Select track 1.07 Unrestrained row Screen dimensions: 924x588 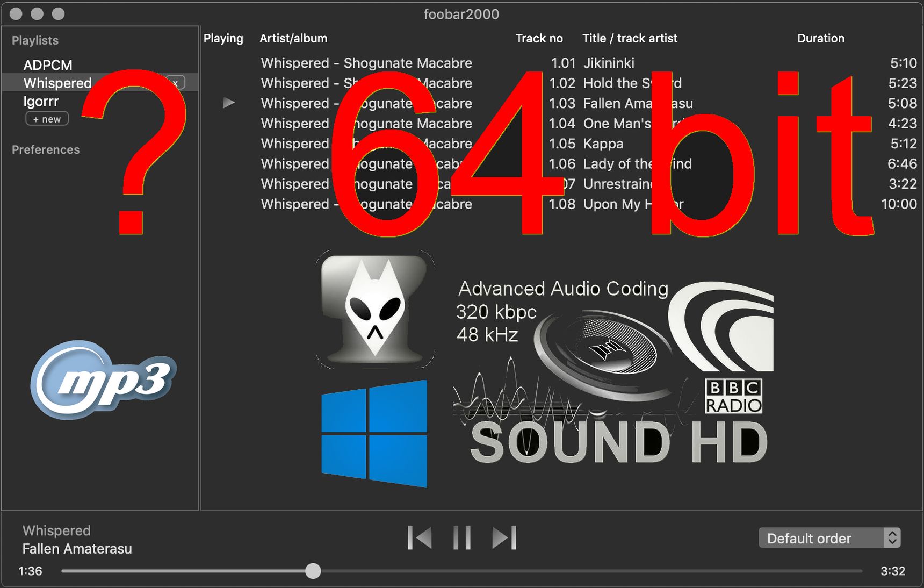pyautogui.click(x=561, y=184)
